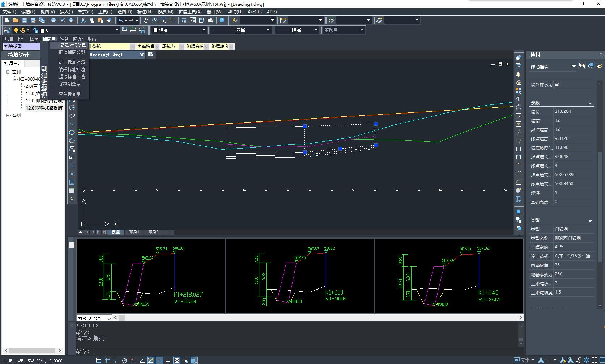Click the Mirror tool icon
The image size is (605, 364).
(x=518, y=74)
